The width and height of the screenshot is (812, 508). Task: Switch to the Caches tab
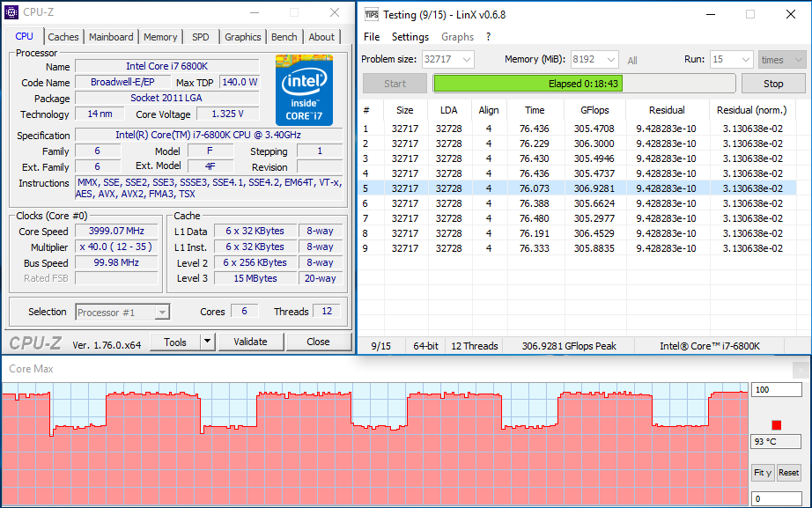click(x=63, y=37)
